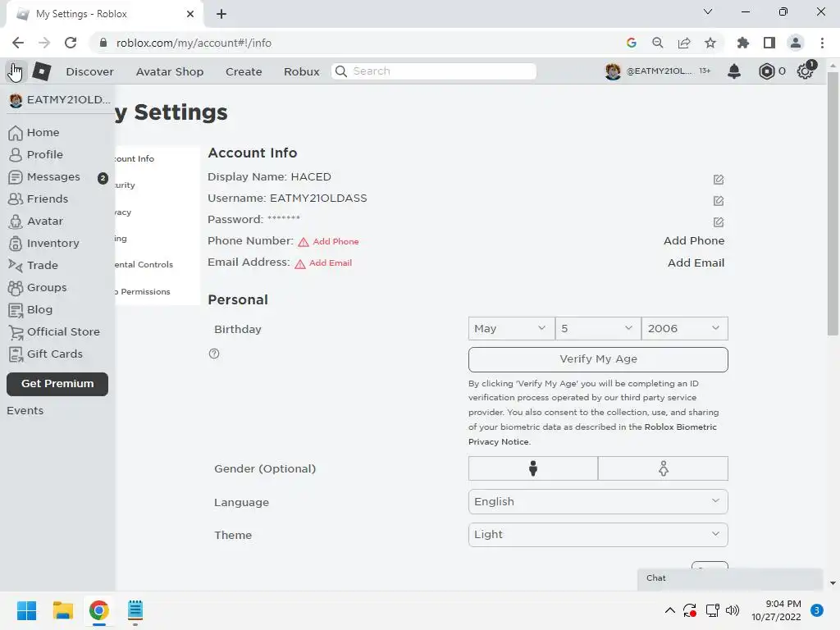Edit the Display Name
Viewport: 840px width, 630px height.
click(719, 180)
